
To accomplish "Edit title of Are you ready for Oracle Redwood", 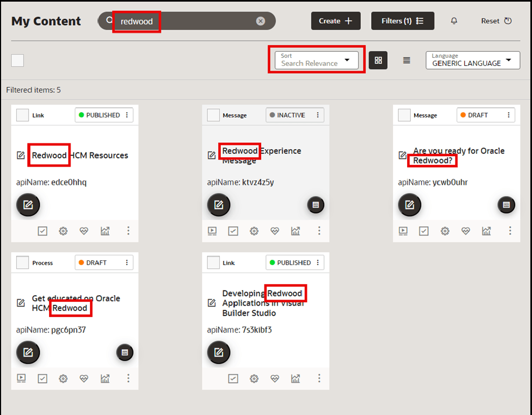I will pyautogui.click(x=402, y=155).
